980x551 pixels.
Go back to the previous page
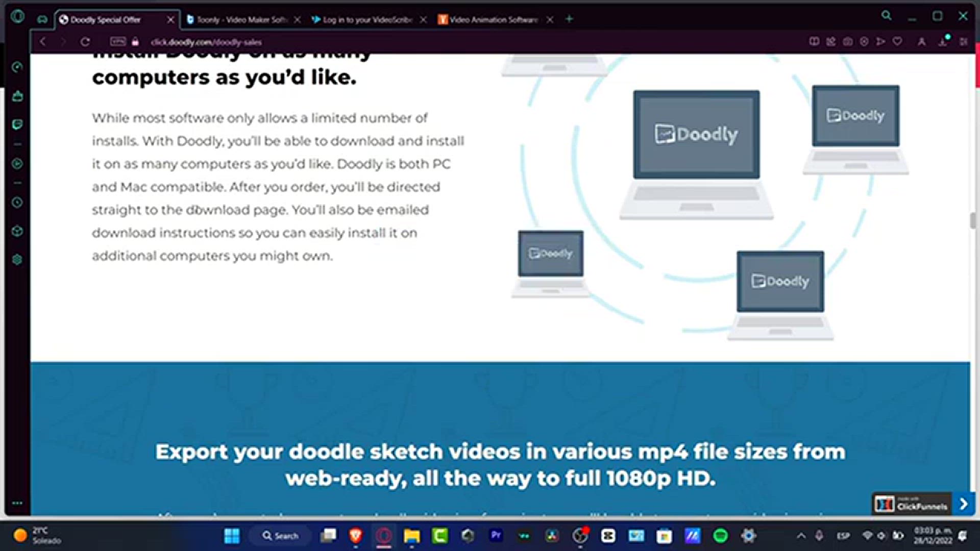coord(43,42)
